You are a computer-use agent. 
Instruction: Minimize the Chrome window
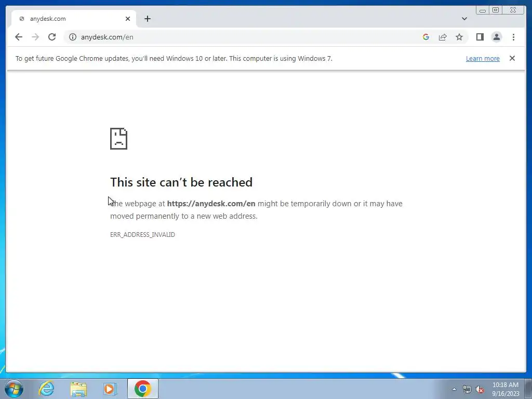(483, 10)
